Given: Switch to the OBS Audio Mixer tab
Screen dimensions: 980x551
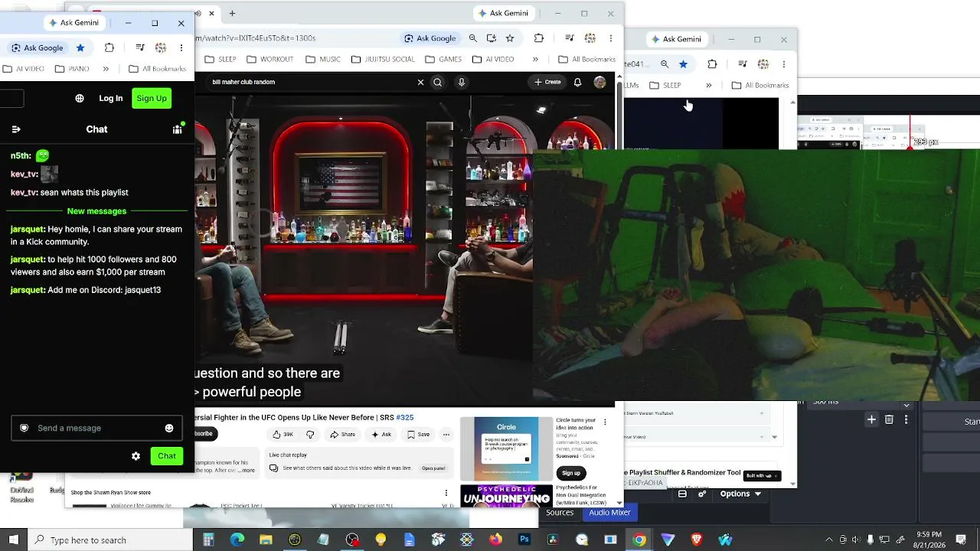Looking at the screenshot, I should 609,513.
